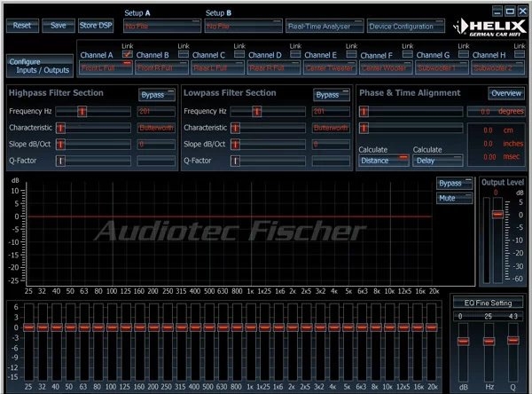Toggle the Lowpass Filter Bypass button
The height and width of the screenshot is (394, 532).
point(332,94)
